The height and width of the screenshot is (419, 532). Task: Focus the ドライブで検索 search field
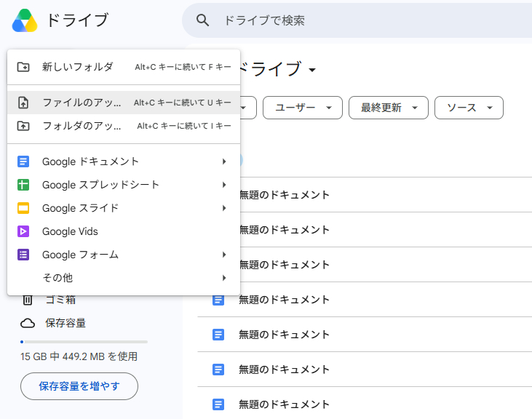[357, 20]
